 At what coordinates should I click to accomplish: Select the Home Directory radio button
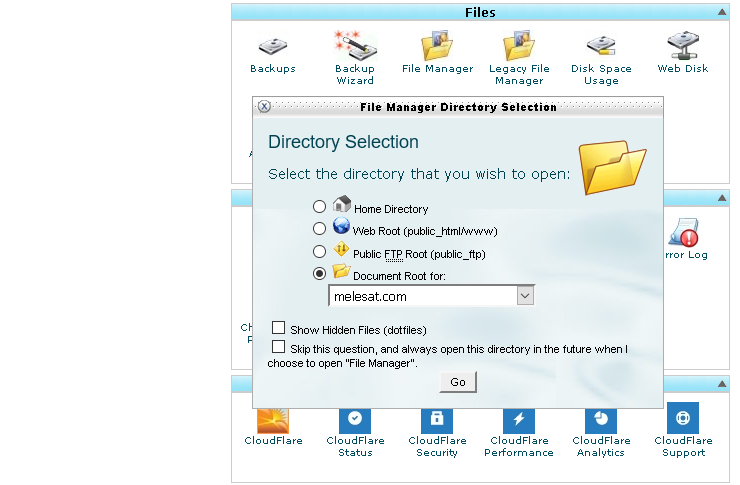319,207
